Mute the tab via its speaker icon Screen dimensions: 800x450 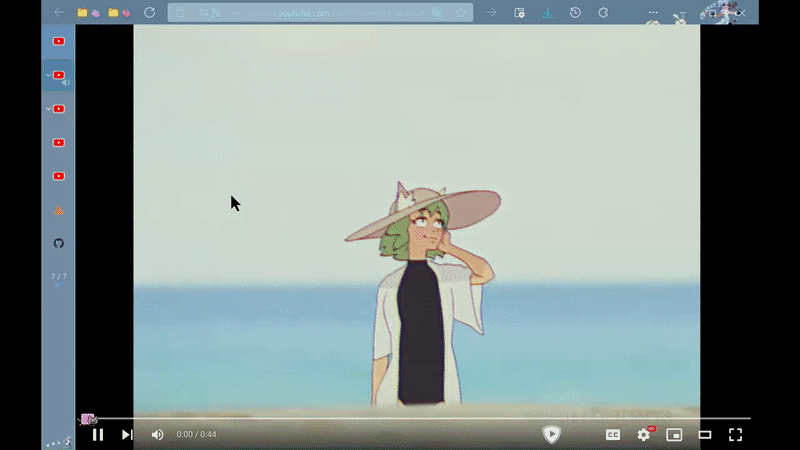[x=66, y=83]
